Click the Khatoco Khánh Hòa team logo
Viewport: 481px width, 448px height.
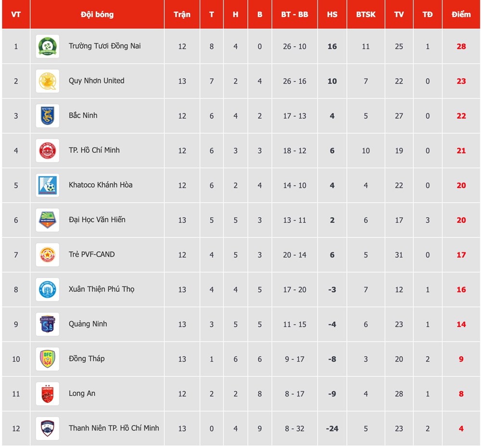48,186
